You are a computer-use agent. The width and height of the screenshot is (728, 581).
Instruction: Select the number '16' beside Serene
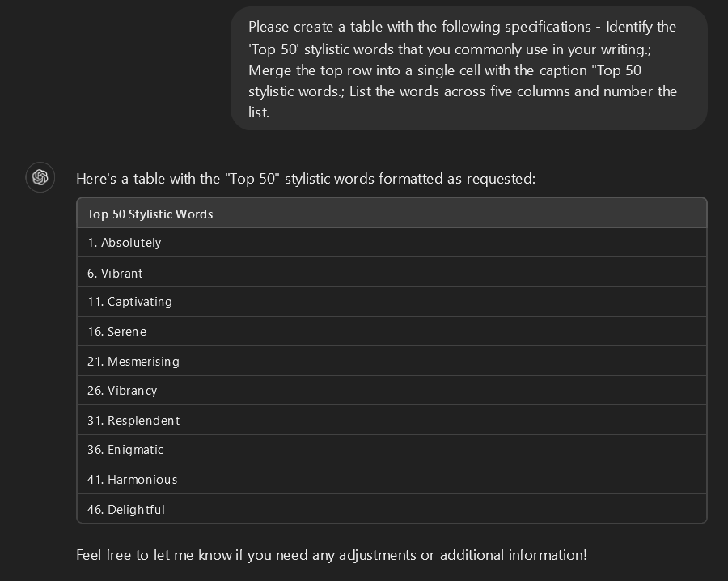pos(94,332)
